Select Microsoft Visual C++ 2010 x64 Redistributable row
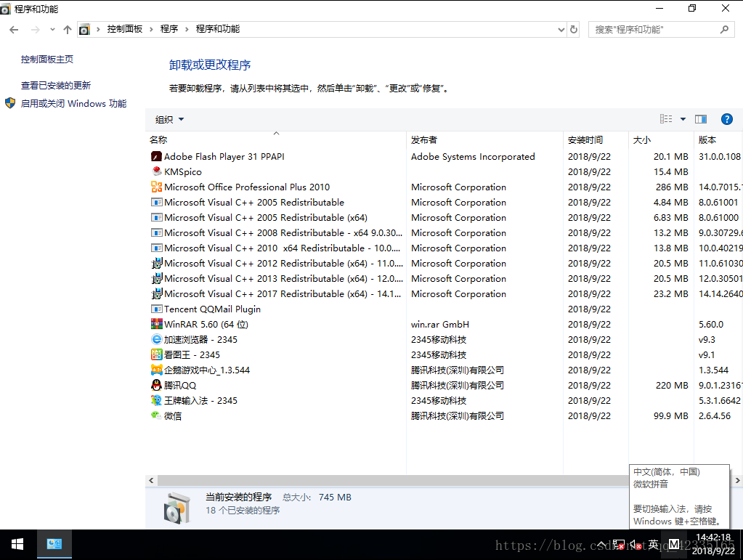Screen dimensions: 743x560 pos(444,248)
